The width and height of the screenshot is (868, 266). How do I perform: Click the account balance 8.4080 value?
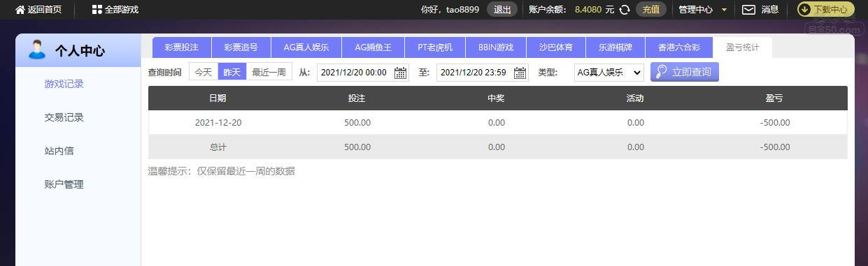coord(588,10)
